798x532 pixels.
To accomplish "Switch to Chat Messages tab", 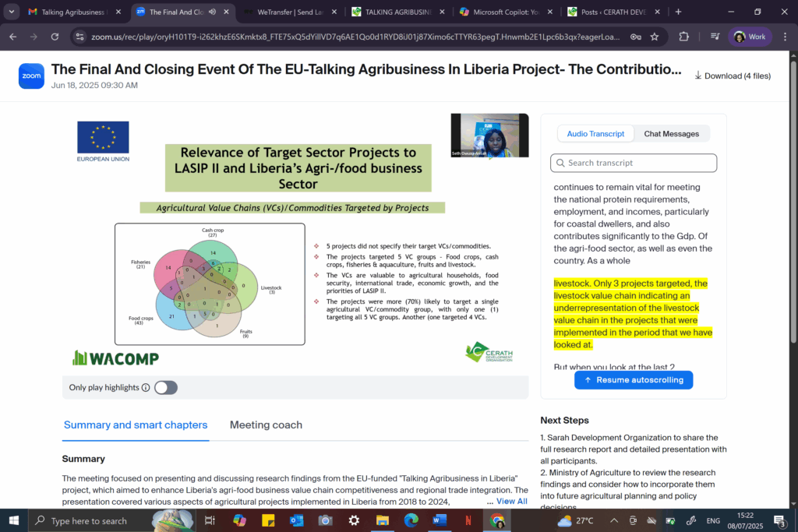I will pos(671,134).
